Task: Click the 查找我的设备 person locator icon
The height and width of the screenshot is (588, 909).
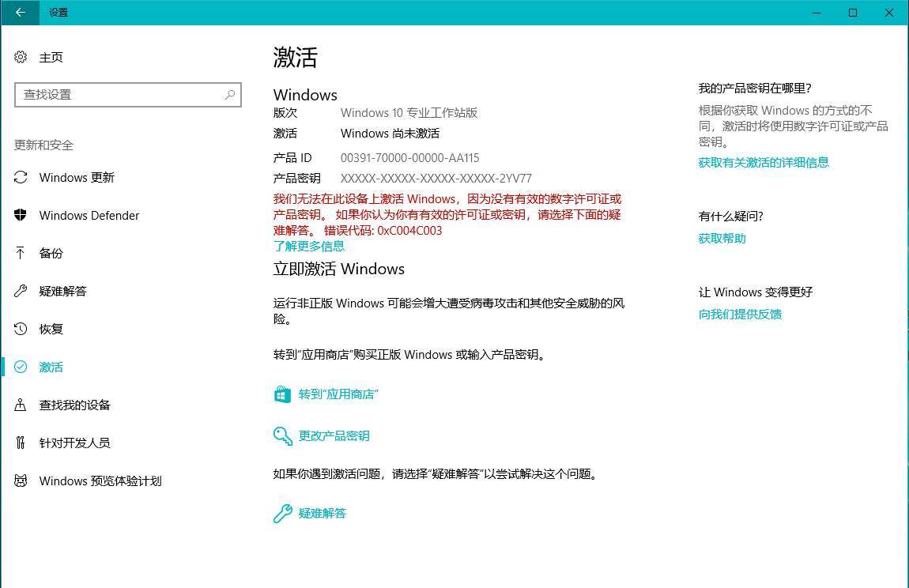Action: click(x=21, y=405)
